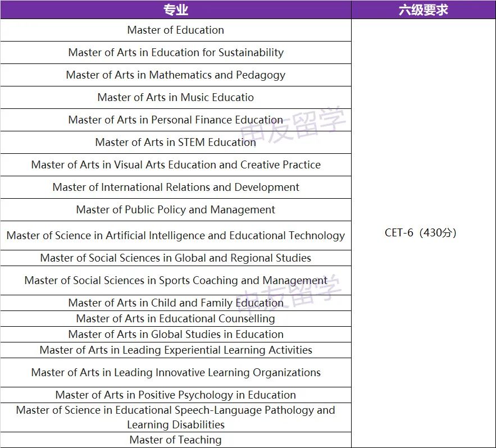This screenshot has width=496, height=448.
Task: Select Master of Arts in Global Studies in Education
Action: click(x=176, y=334)
